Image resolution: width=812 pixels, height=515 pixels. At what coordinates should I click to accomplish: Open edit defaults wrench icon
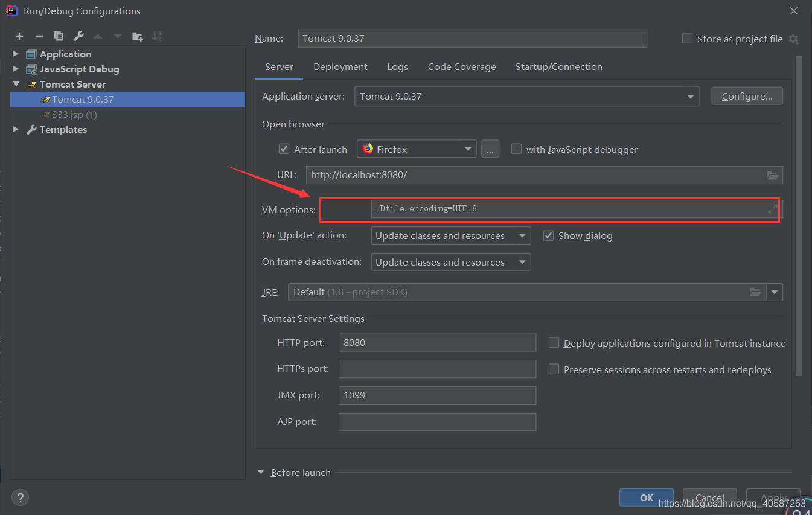78,36
